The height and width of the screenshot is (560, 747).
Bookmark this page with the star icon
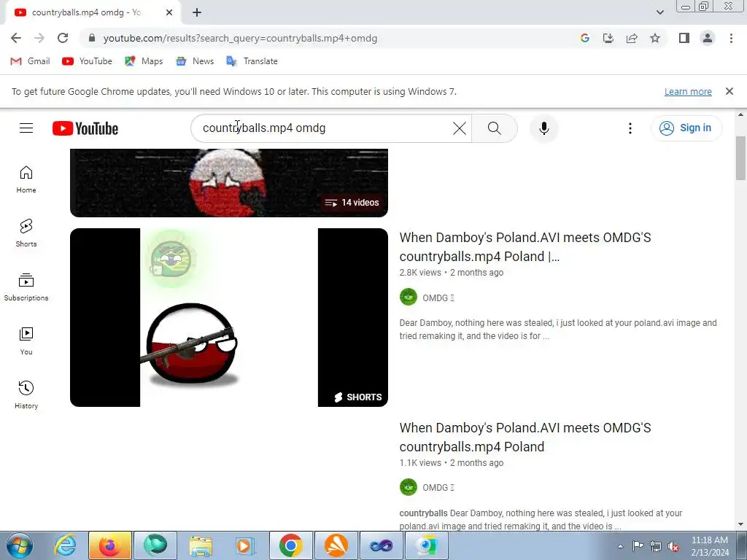click(655, 38)
